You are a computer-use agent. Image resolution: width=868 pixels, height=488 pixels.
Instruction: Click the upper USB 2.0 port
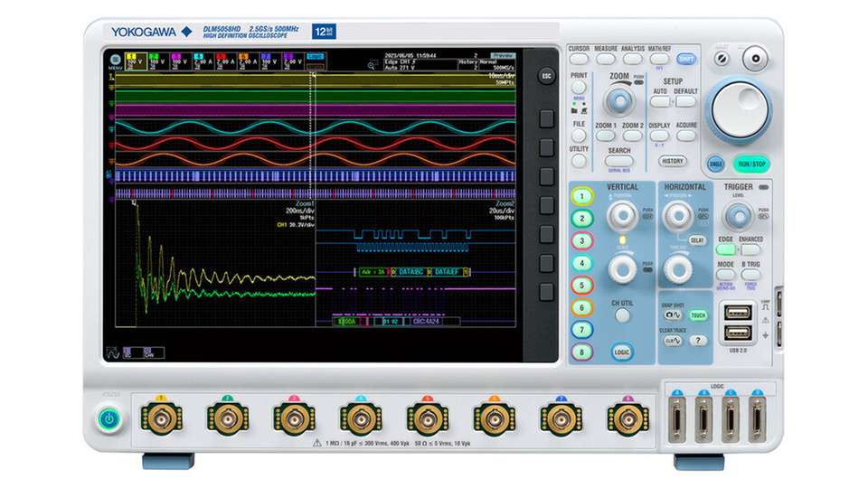(x=738, y=314)
